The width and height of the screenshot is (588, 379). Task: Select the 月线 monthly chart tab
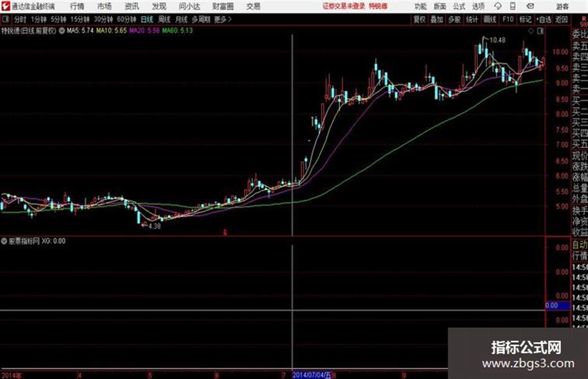coord(182,19)
